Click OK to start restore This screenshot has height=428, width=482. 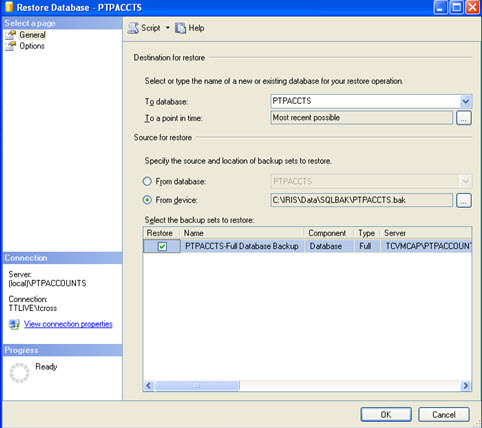click(x=386, y=414)
